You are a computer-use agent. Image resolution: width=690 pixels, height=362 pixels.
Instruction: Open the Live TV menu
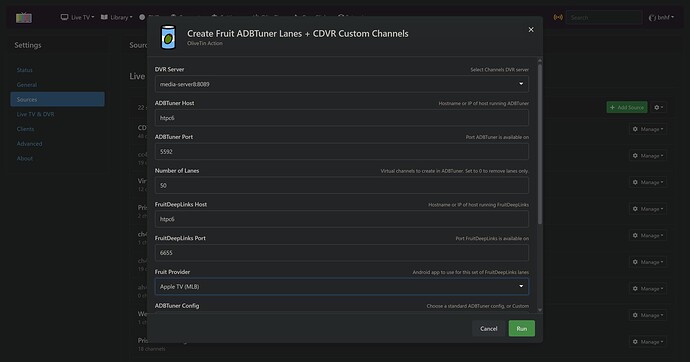[77, 17]
